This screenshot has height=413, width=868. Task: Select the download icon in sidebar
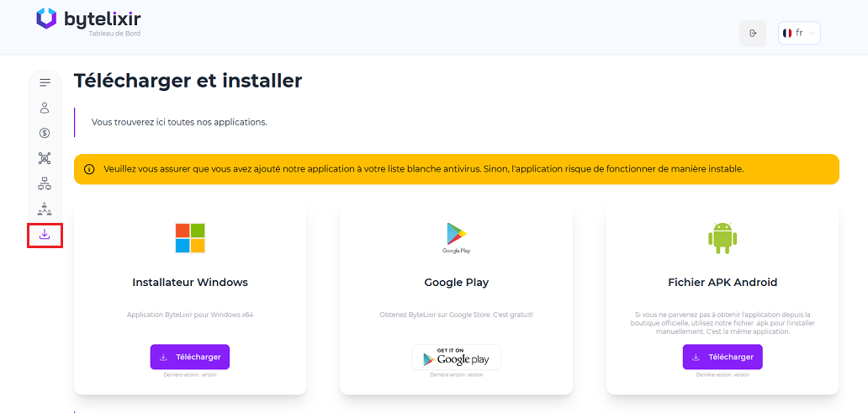pyautogui.click(x=45, y=235)
